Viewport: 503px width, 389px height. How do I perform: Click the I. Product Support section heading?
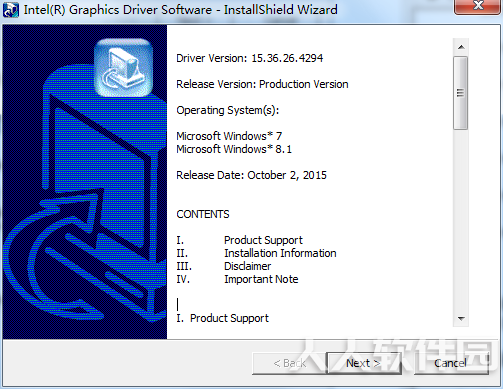(x=222, y=318)
